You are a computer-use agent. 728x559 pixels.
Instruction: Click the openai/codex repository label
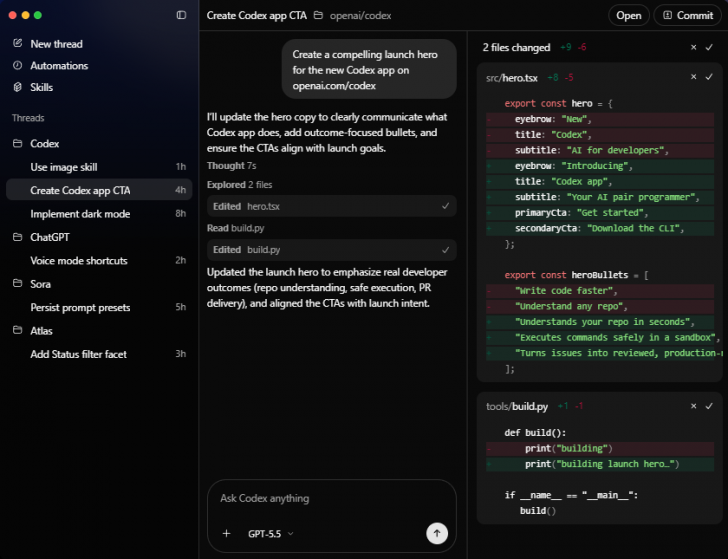click(360, 16)
